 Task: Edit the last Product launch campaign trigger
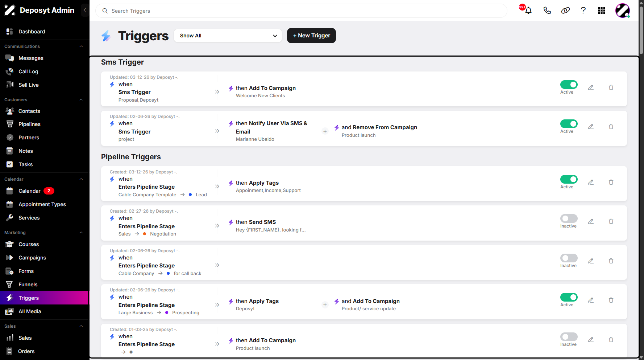point(591,340)
